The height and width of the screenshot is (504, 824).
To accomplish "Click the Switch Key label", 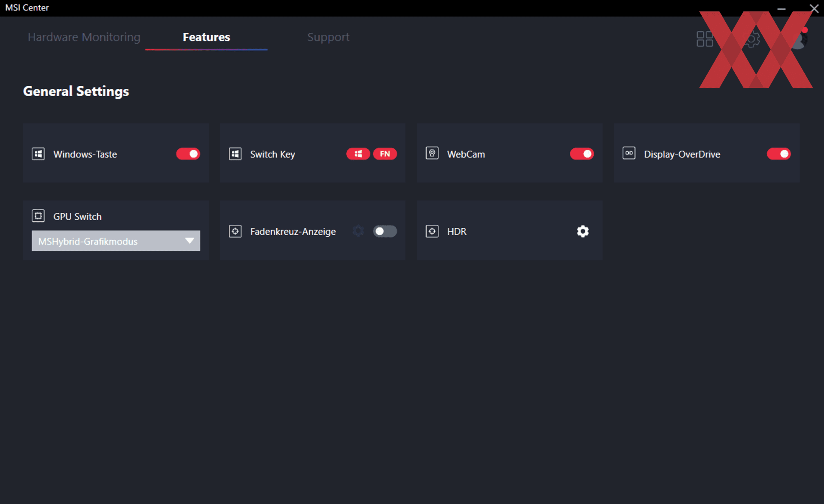I will (x=273, y=154).
